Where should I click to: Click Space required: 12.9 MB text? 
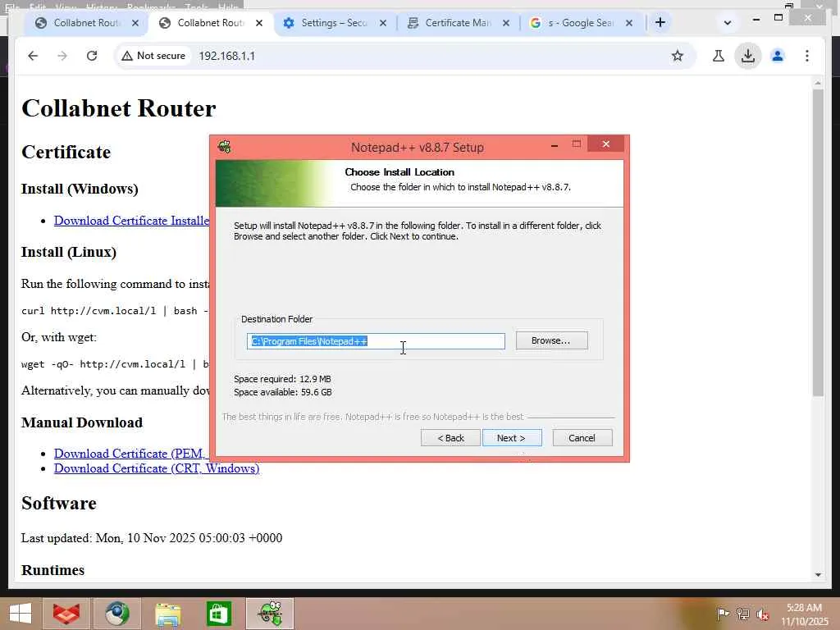click(x=282, y=379)
